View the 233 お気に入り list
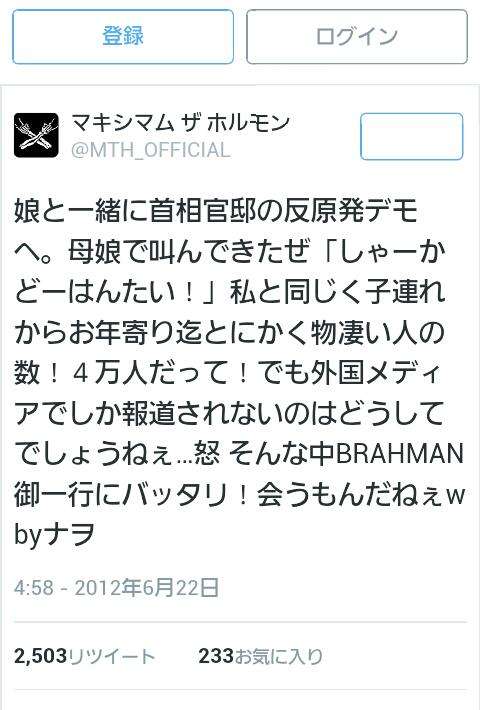This screenshot has height=710, width=480. (261, 656)
